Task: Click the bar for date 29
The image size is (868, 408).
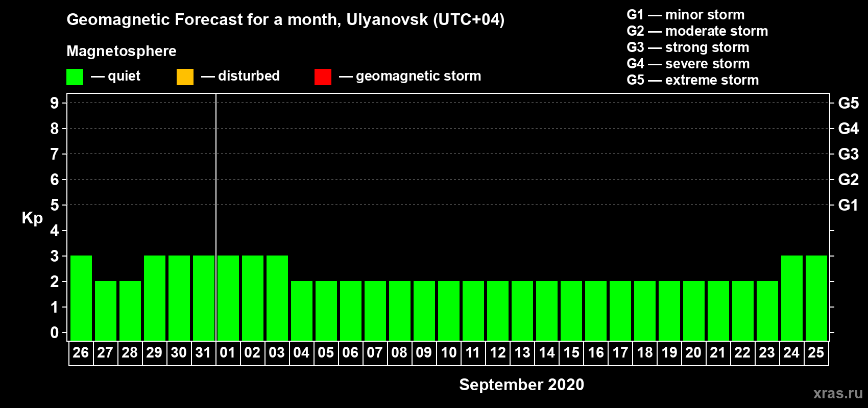Action: point(155,298)
